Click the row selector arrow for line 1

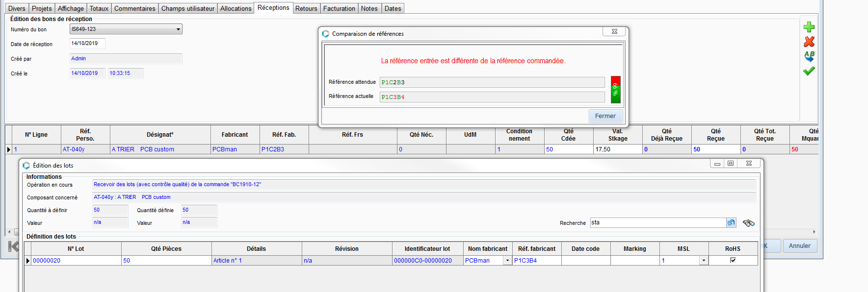click(x=8, y=149)
